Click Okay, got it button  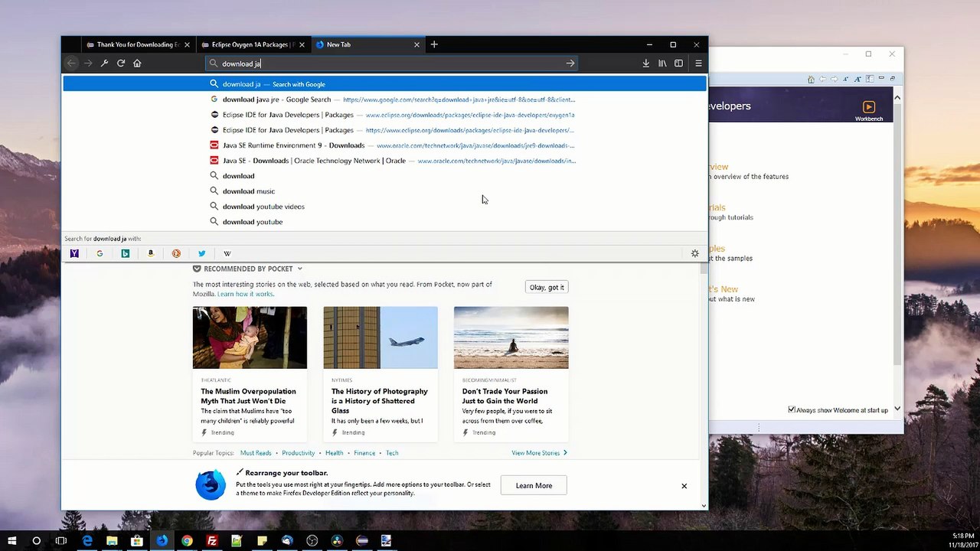tap(547, 287)
